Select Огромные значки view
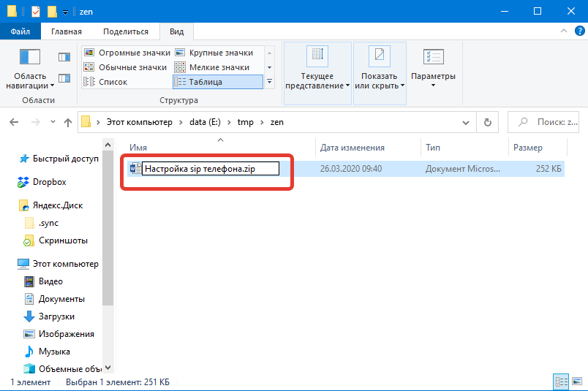588x391 pixels. click(x=127, y=53)
